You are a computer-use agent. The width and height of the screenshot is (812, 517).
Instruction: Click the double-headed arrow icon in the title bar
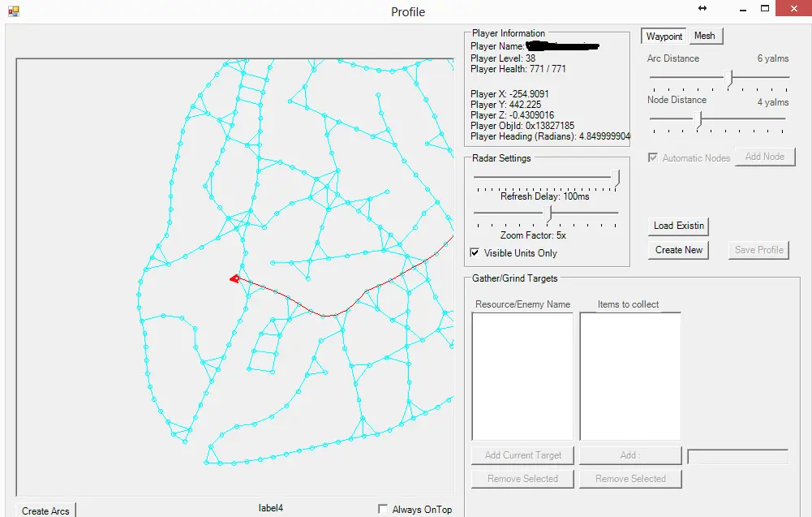(702, 8)
